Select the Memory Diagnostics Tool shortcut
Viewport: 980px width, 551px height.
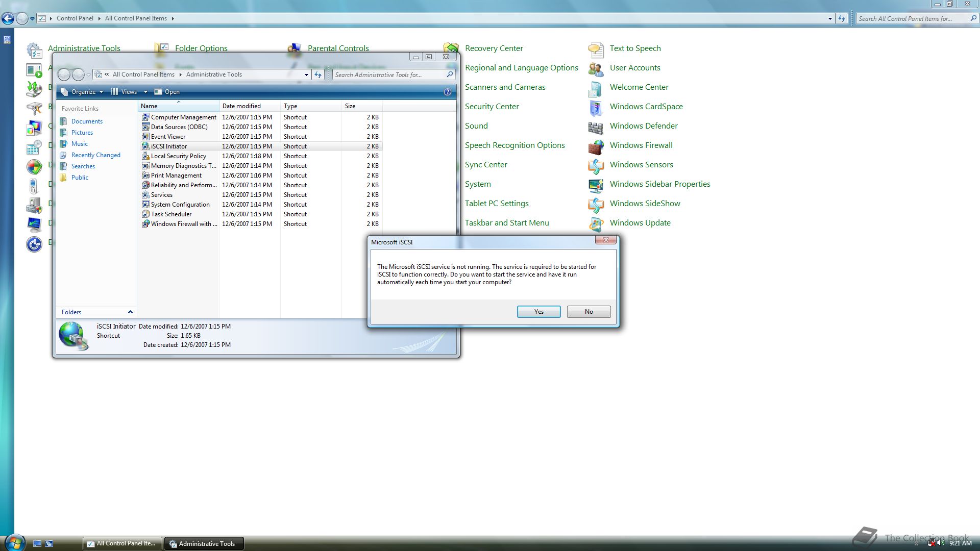[x=179, y=166]
